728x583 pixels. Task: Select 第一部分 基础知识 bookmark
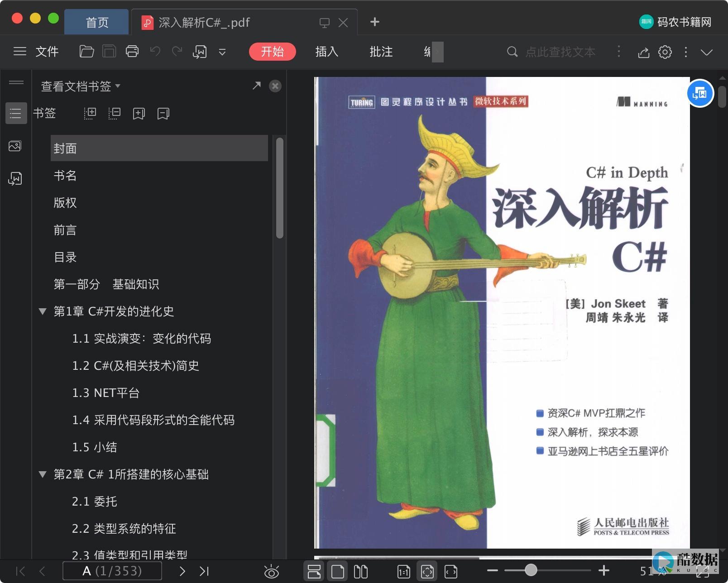(x=106, y=284)
